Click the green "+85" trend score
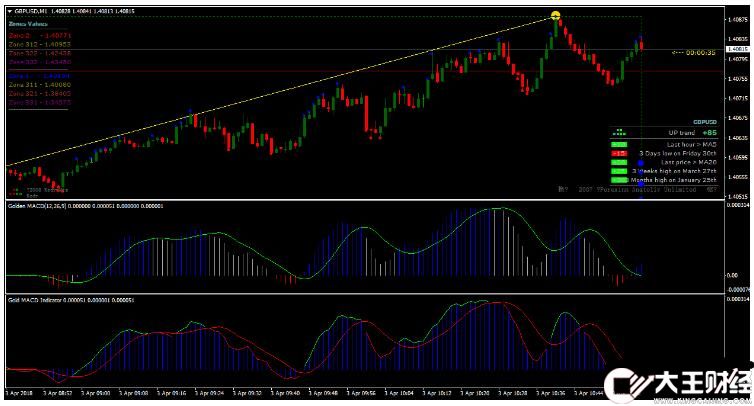The height and width of the screenshot is (406, 754). tap(709, 133)
